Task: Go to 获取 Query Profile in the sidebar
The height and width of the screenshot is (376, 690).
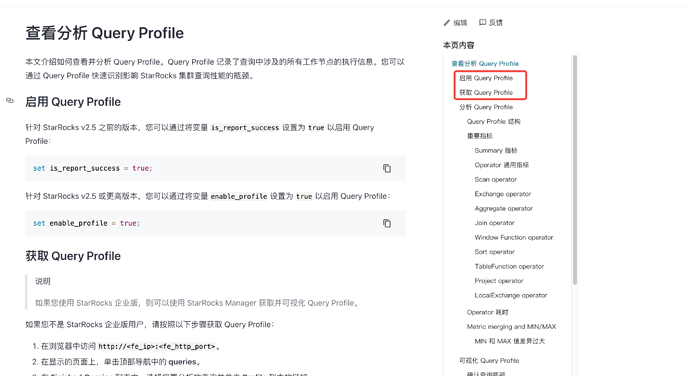Action: [486, 92]
